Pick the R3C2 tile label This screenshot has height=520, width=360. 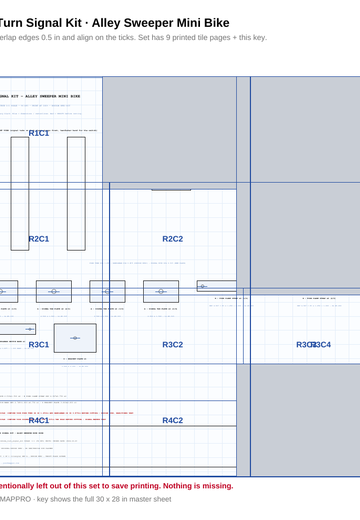(173, 344)
